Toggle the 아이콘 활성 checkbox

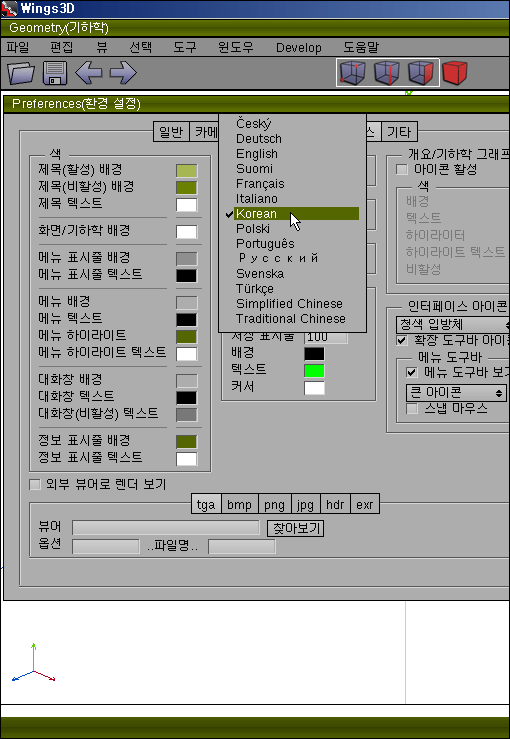tap(402, 169)
